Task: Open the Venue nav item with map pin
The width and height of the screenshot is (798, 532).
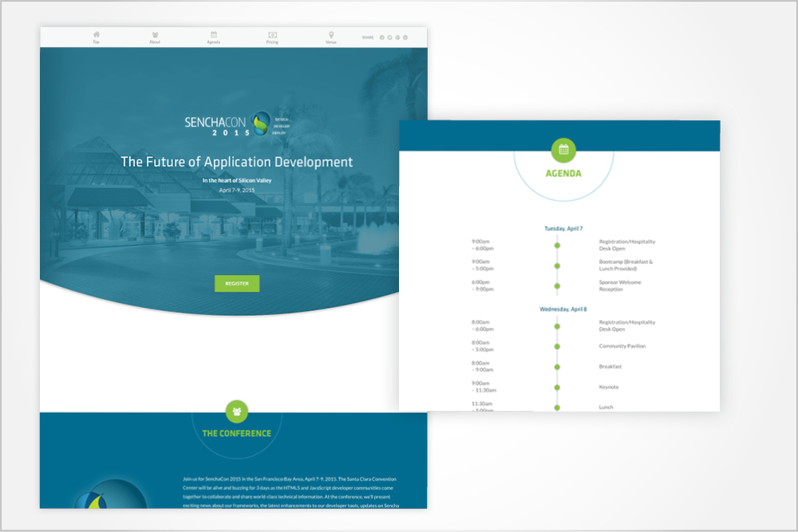Action: [x=331, y=37]
